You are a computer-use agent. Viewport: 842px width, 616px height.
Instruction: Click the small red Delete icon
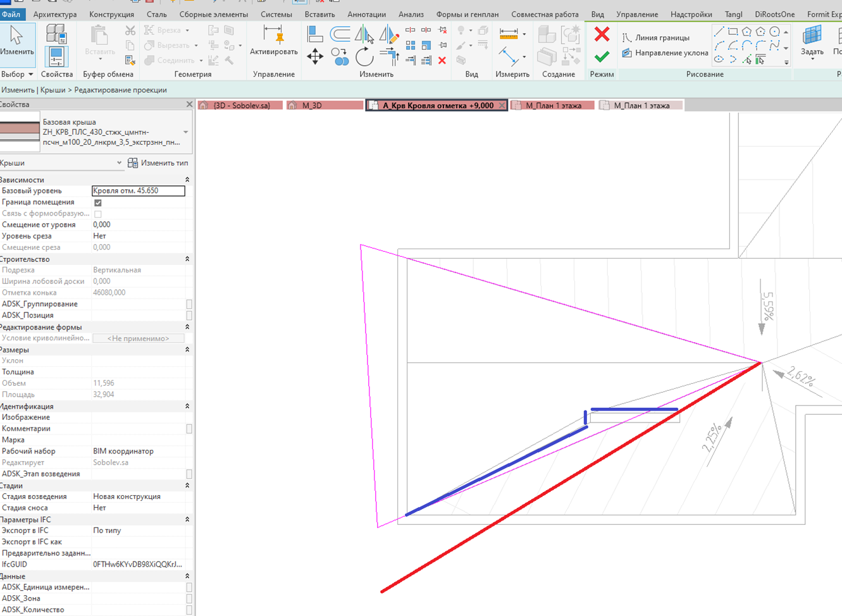point(442,61)
